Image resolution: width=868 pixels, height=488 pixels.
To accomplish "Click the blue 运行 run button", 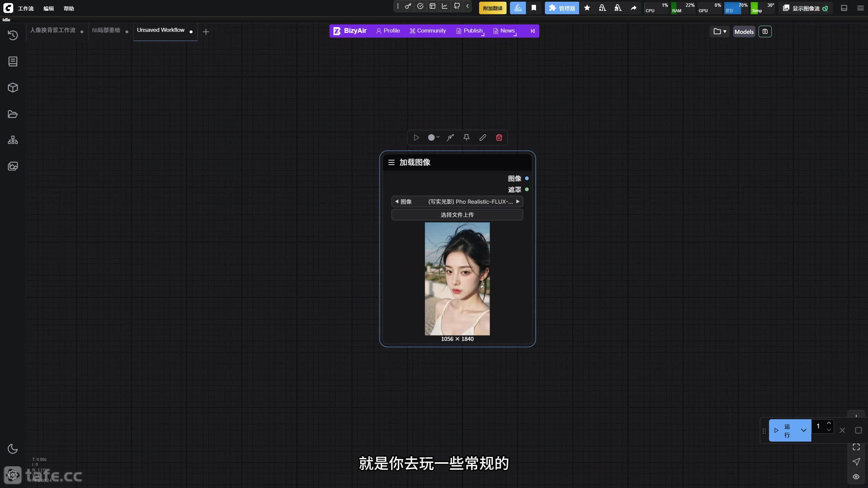I will [x=783, y=430].
